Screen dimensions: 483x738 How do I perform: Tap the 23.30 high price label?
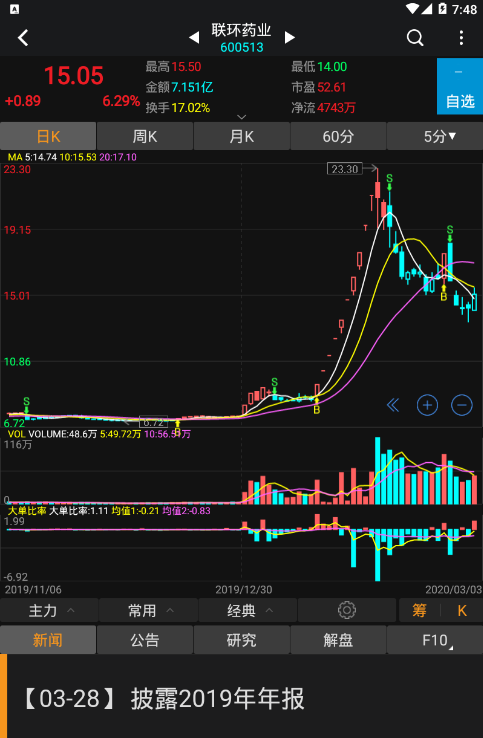pos(345,168)
